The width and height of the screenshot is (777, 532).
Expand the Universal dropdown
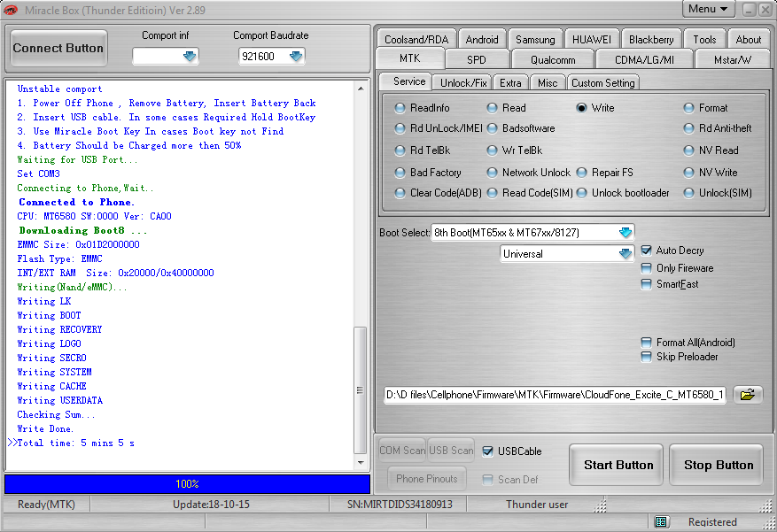[625, 254]
